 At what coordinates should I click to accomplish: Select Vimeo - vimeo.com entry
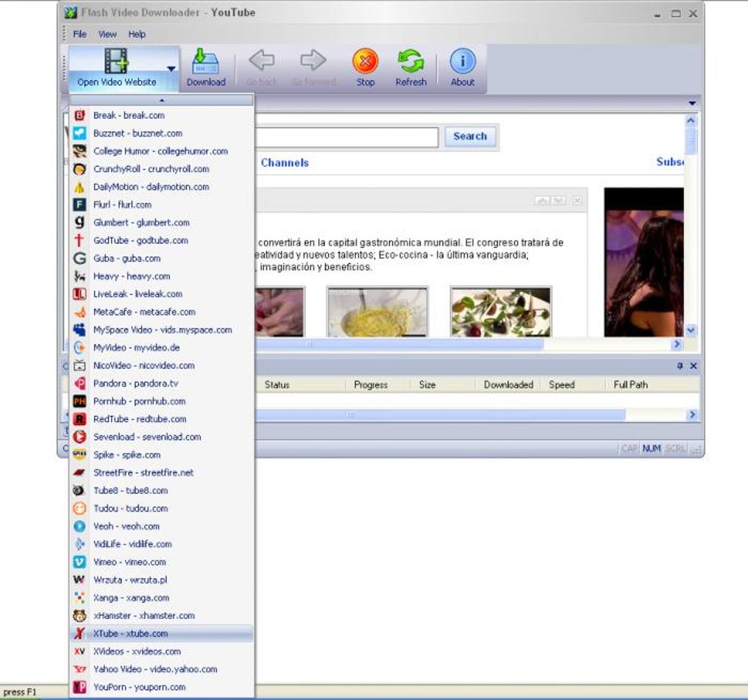[x=162, y=562]
